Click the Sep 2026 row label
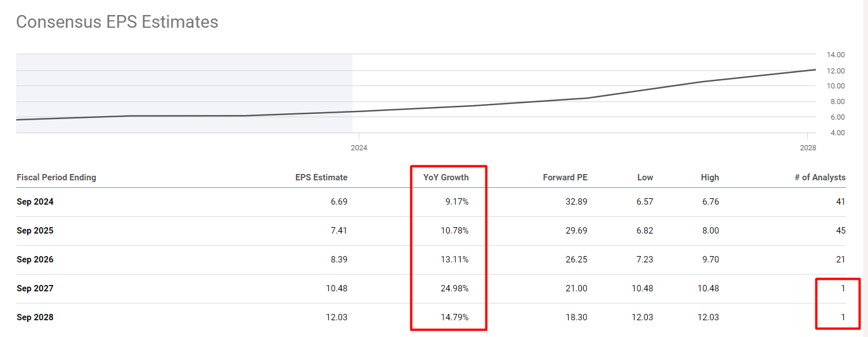 click(x=35, y=260)
